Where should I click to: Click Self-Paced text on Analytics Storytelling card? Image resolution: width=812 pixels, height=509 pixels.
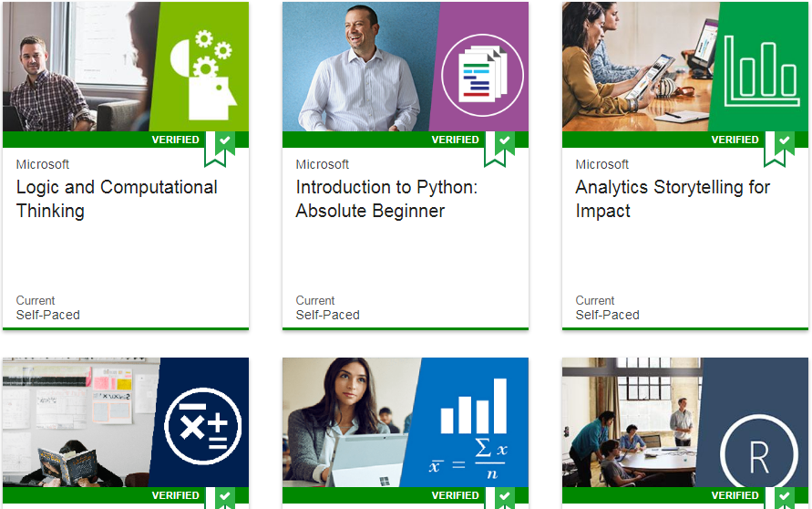pyautogui.click(x=608, y=315)
